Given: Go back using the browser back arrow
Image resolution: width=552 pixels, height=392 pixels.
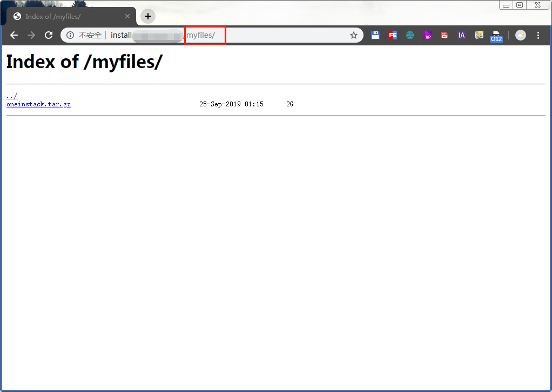Looking at the screenshot, I should (14, 35).
